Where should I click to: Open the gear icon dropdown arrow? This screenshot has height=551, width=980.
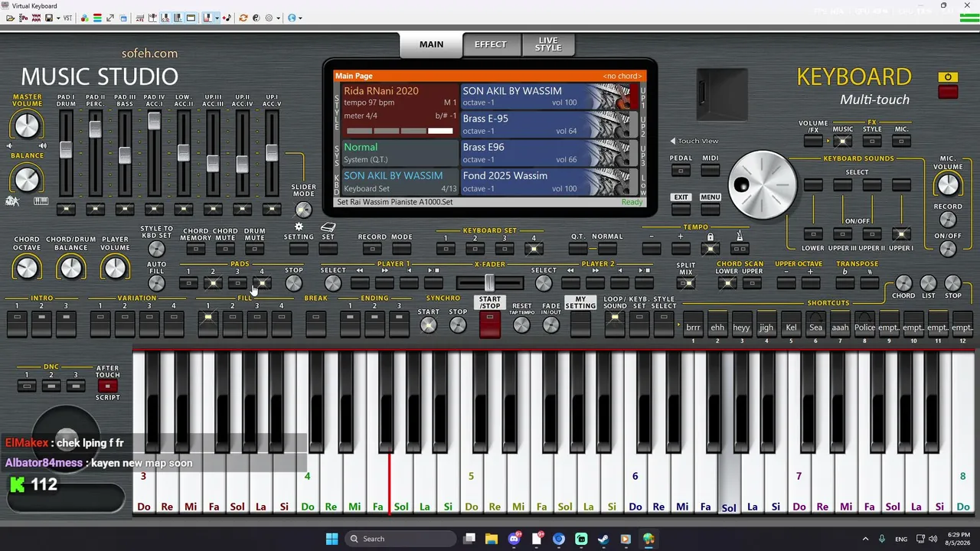[x=277, y=18]
